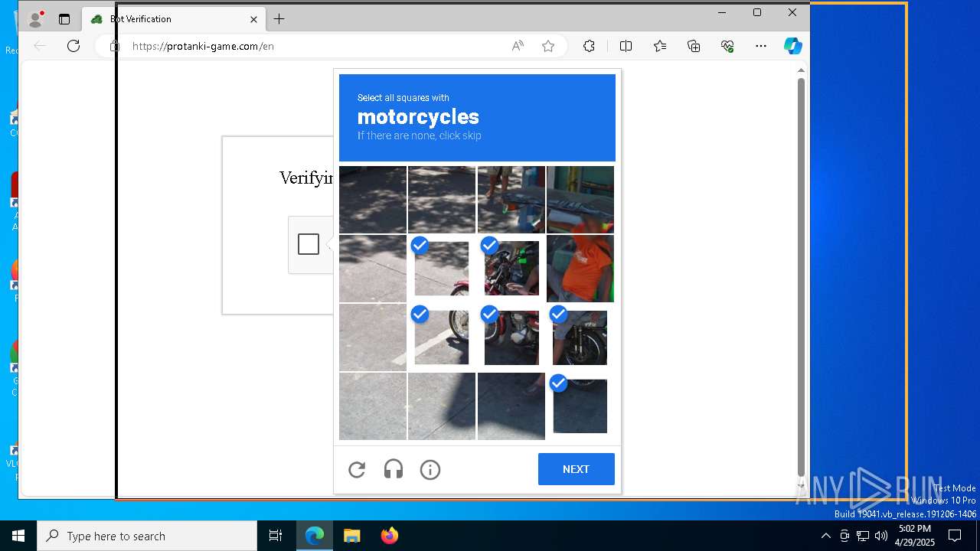Click the NEXT button in captcha

[576, 469]
